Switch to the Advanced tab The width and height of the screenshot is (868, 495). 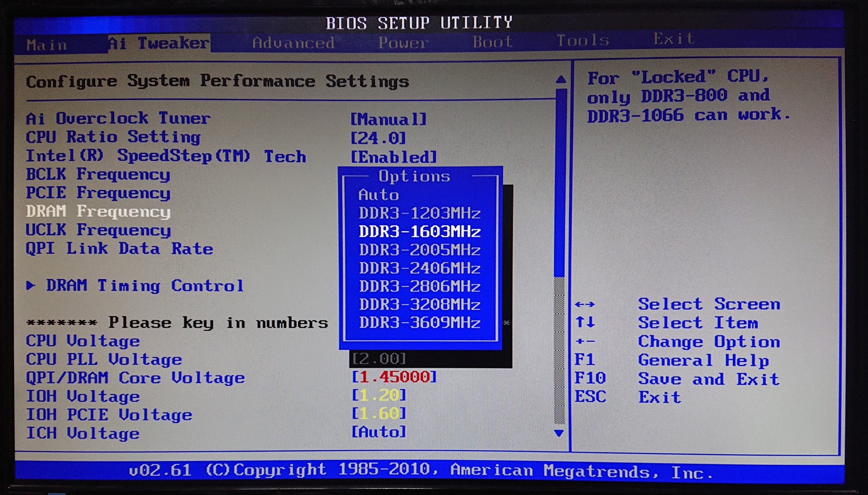[x=293, y=43]
